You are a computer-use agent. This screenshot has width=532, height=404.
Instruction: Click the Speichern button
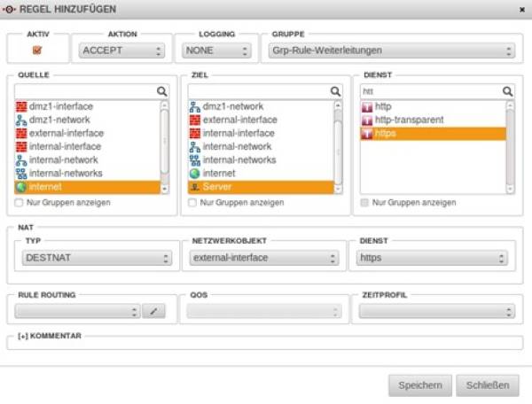tap(420, 385)
